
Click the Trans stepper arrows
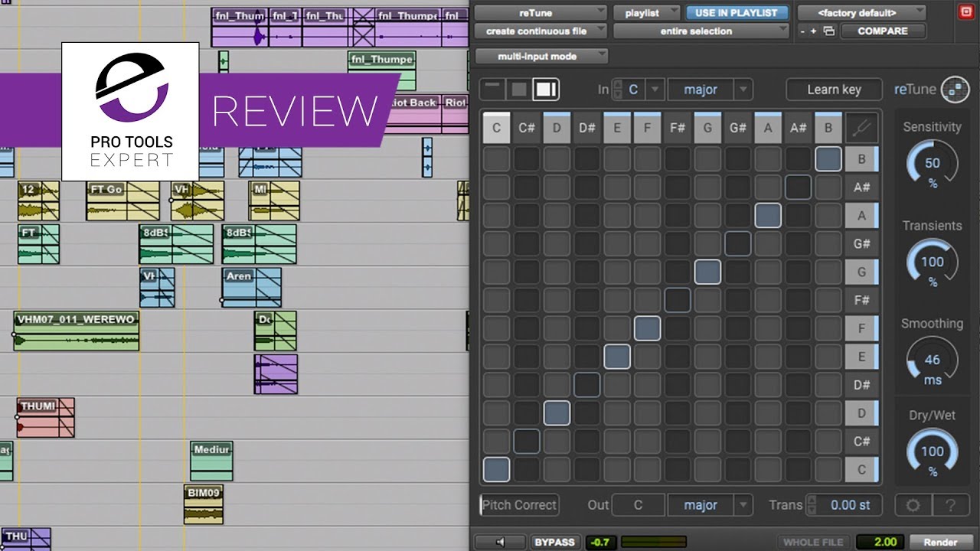[x=813, y=505]
